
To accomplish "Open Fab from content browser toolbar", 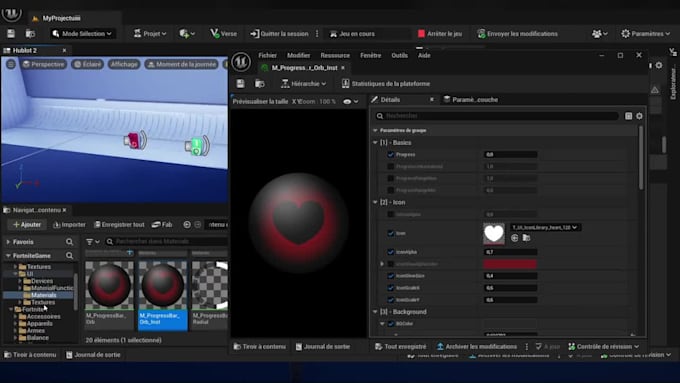I will pyautogui.click(x=162, y=224).
